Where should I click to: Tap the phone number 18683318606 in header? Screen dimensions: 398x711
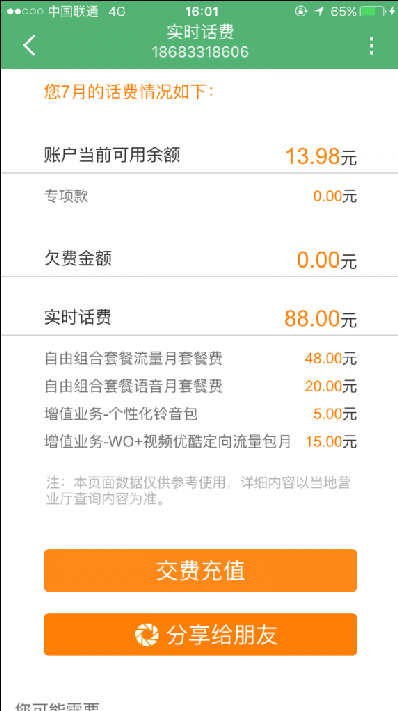tap(200, 52)
